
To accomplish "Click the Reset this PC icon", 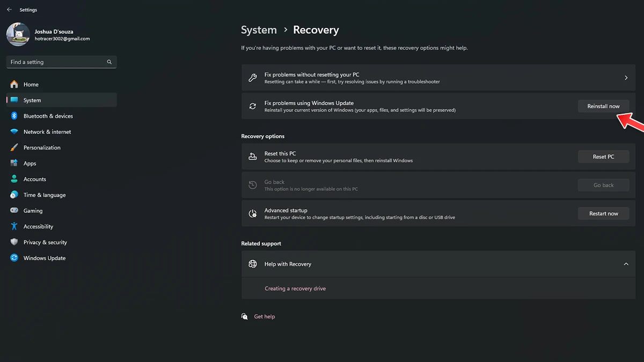I will click(253, 157).
